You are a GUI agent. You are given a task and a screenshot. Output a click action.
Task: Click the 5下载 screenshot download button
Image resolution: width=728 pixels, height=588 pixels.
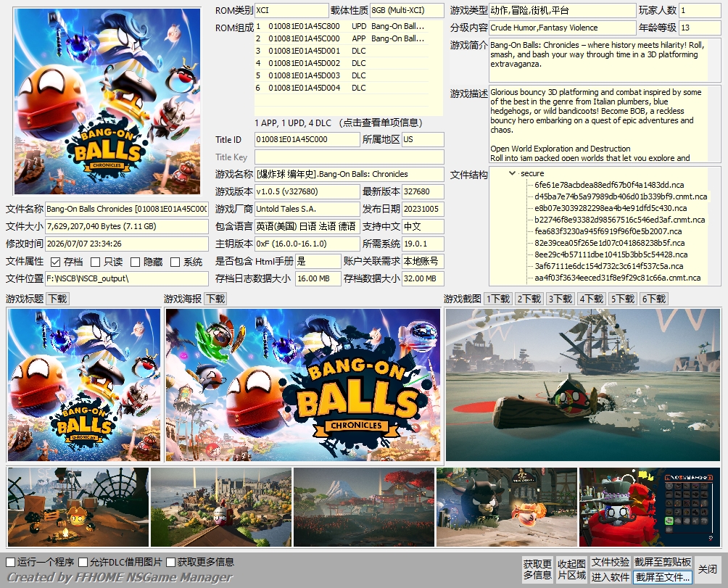tap(622, 299)
